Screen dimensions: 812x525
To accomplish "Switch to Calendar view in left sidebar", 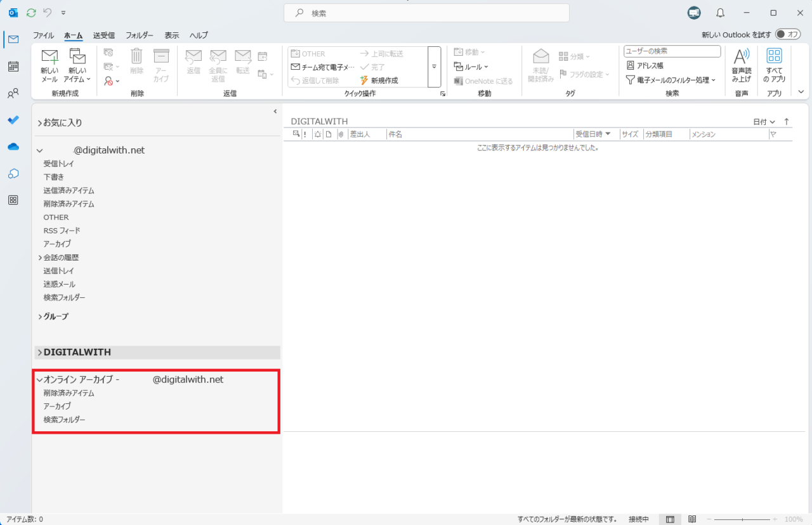I will [13, 66].
